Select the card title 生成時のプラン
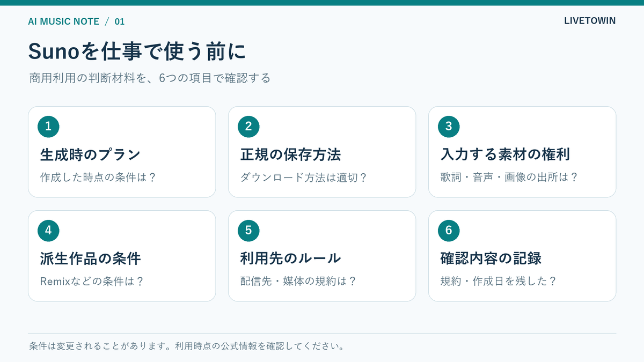Viewport: 644px width, 362px height. 90,155
